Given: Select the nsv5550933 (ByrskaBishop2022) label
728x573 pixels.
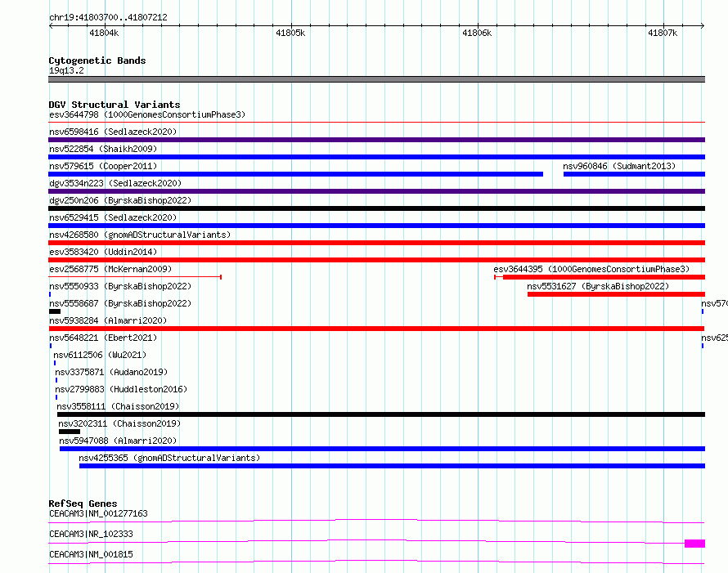Looking at the screenshot, I should pos(120,286).
